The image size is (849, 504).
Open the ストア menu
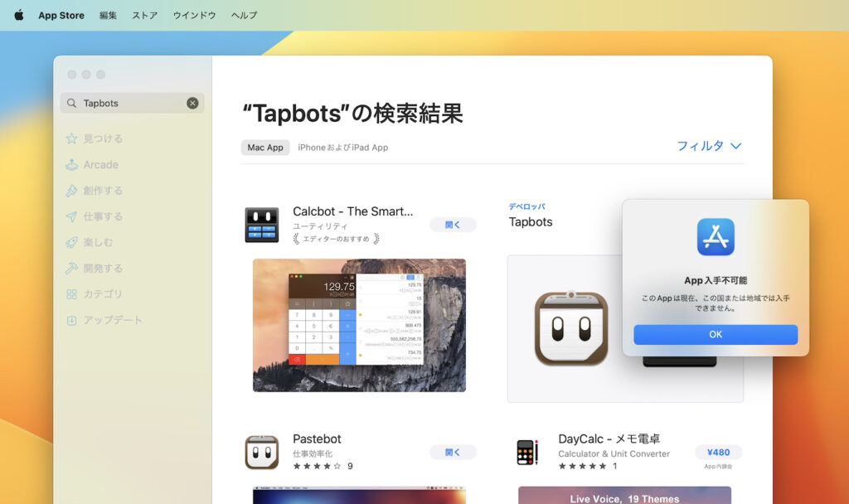pyautogui.click(x=143, y=15)
